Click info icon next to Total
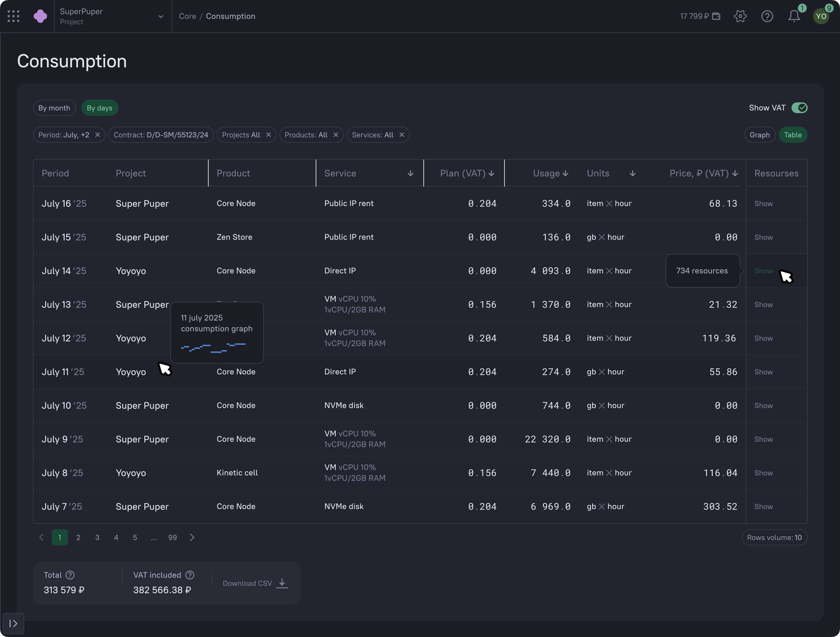 (70, 575)
